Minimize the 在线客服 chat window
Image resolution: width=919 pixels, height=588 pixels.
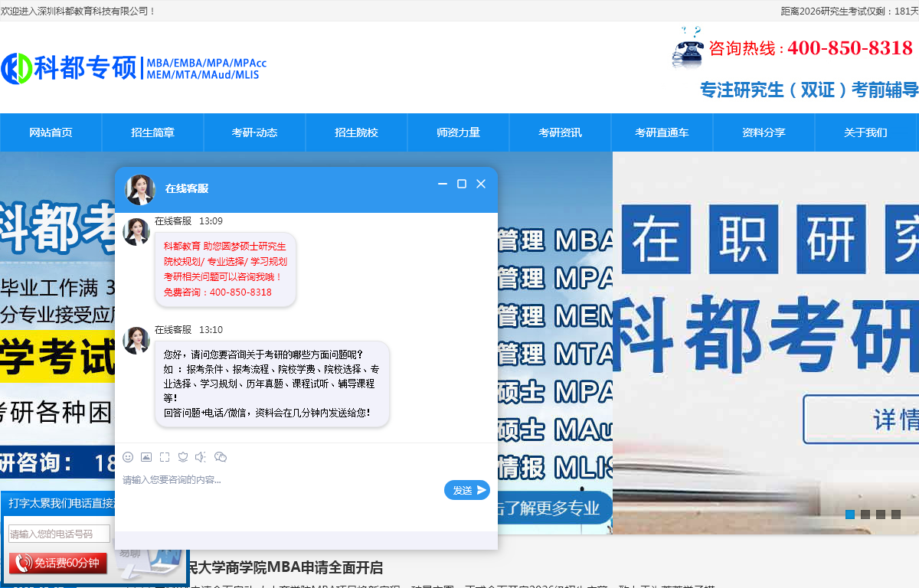[x=443, y=184]
